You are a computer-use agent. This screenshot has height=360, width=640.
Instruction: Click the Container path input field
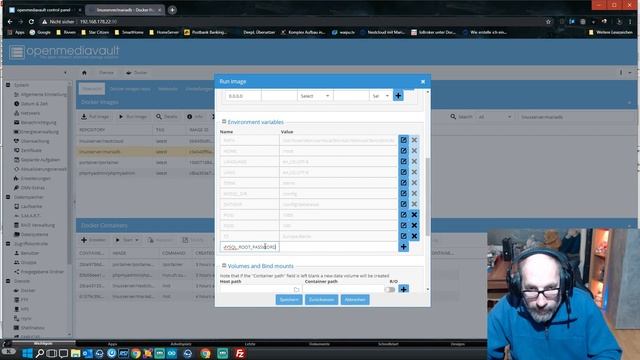tap(342, 289)
